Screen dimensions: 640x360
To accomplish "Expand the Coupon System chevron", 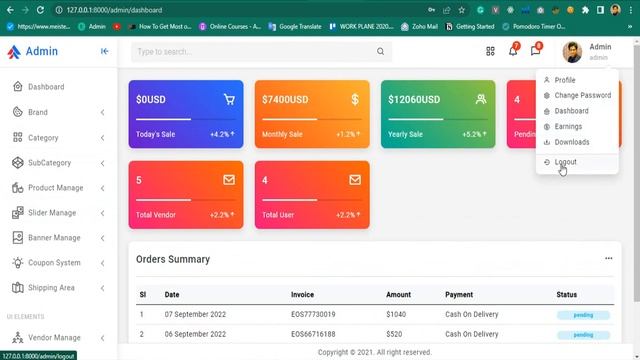I will coord(102,263).
